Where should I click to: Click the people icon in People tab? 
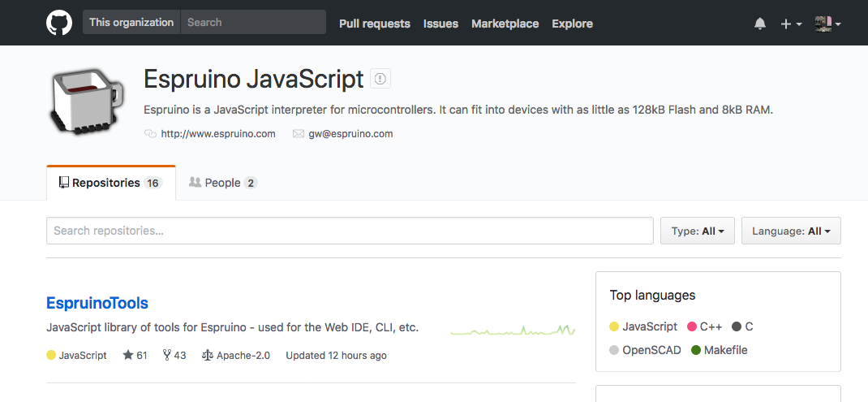(x=195, y=182)
